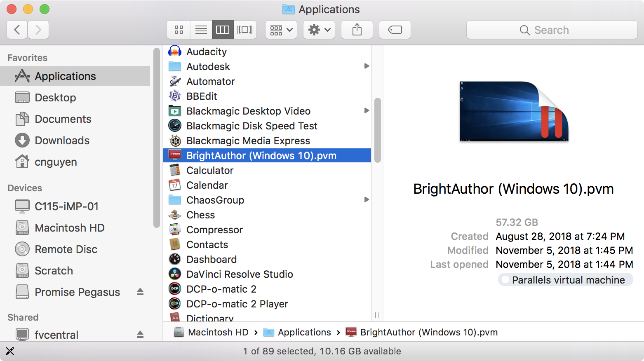The width and height of the screenshot is (644, 361).
Task: Select the Share button in the toolbar
Action: coord(357,29)
